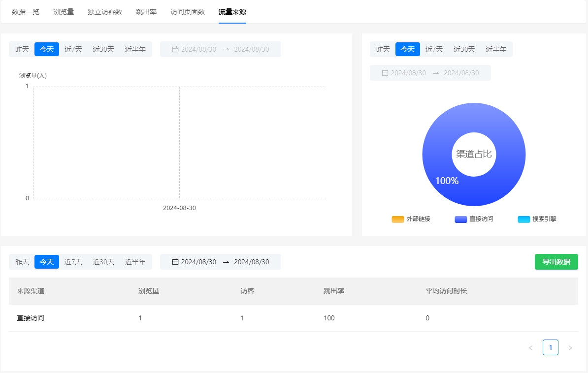Toggle 直接访问 blue legend marker

460,219
